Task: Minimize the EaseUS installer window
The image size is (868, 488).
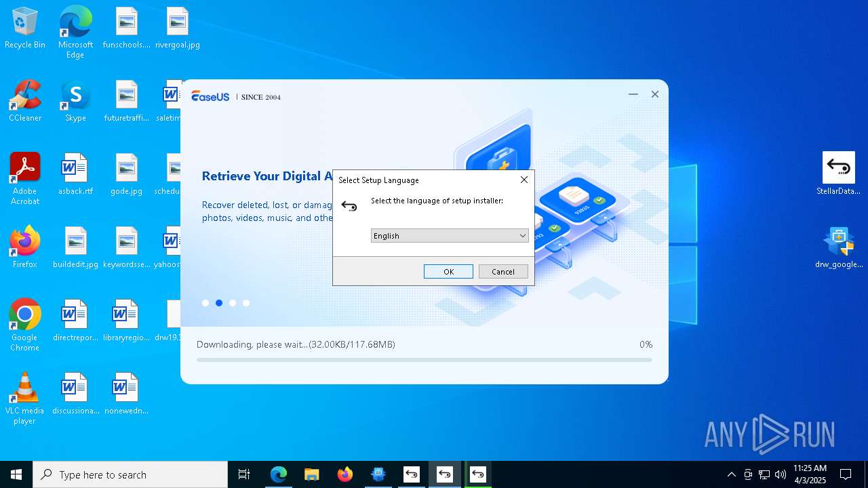Action: coord(633,94)
